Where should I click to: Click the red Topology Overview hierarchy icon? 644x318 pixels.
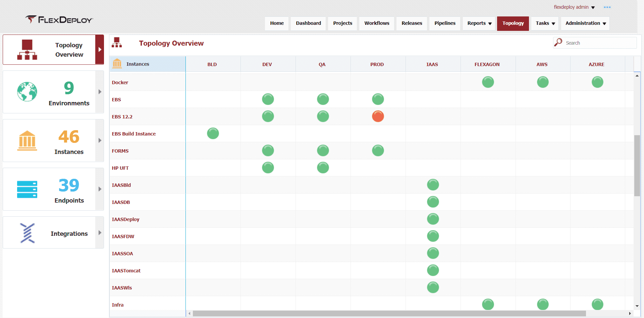coord(27,50)
